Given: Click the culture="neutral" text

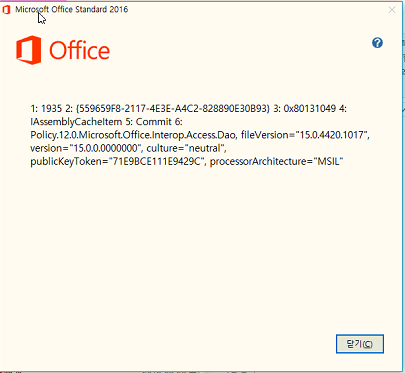Looking at the screenshot, I should (x=186, y=148).
